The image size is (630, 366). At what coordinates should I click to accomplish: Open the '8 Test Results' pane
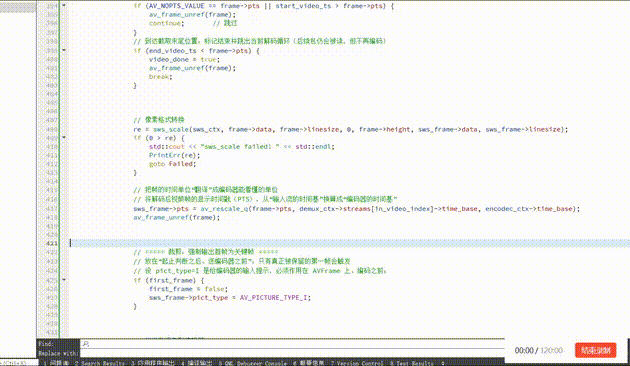[411, 363]
